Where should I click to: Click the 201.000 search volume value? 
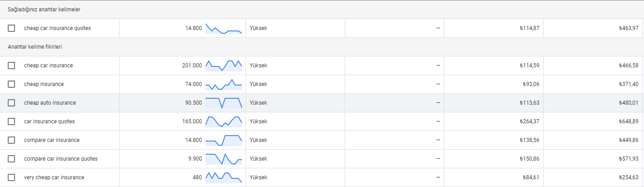click(x=192, y=66)
